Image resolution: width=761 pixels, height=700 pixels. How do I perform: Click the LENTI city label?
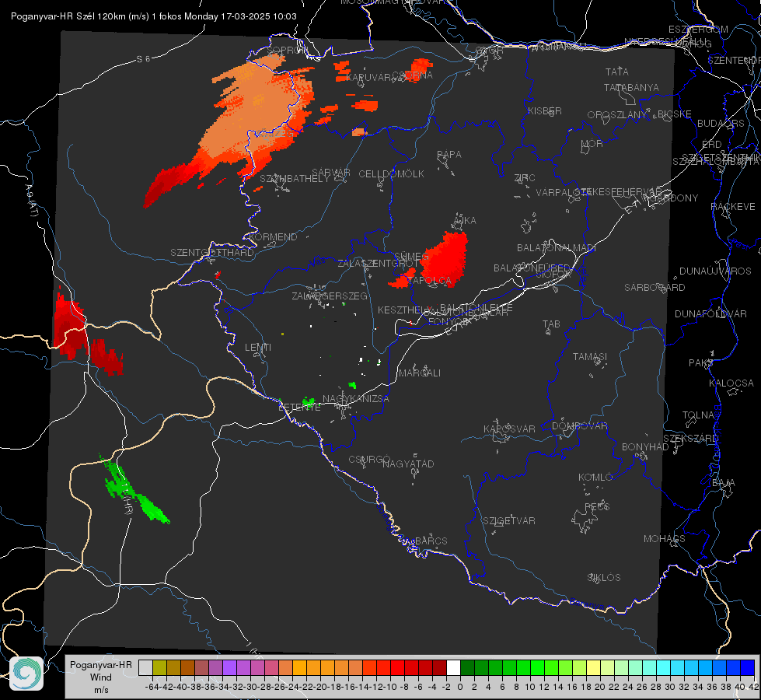258,348
